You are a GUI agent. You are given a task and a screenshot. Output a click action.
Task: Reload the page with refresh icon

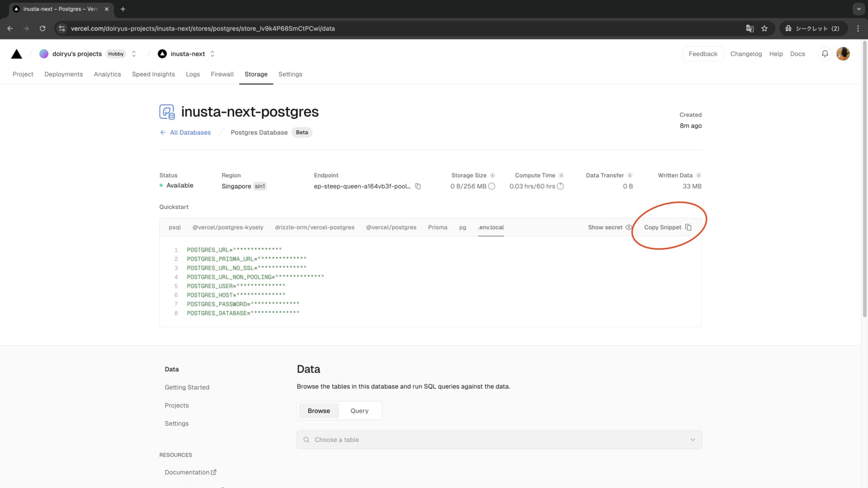pyautogui.click(x=42, y=28)
